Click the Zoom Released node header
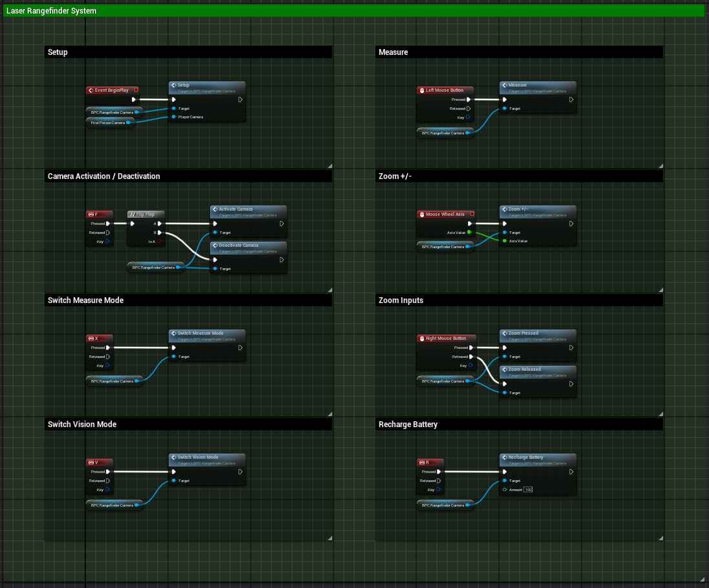The height and width of the screenshot is (588, 709). (x=538, y=372)
